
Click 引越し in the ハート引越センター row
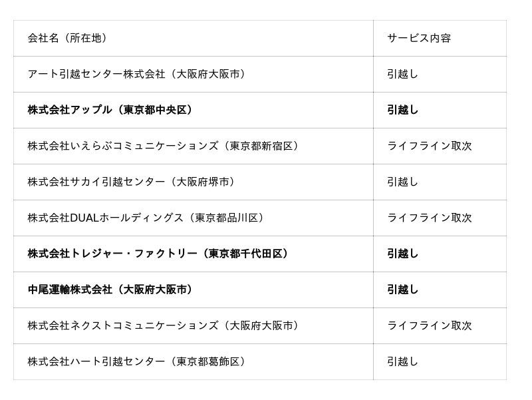coord(402,362)
